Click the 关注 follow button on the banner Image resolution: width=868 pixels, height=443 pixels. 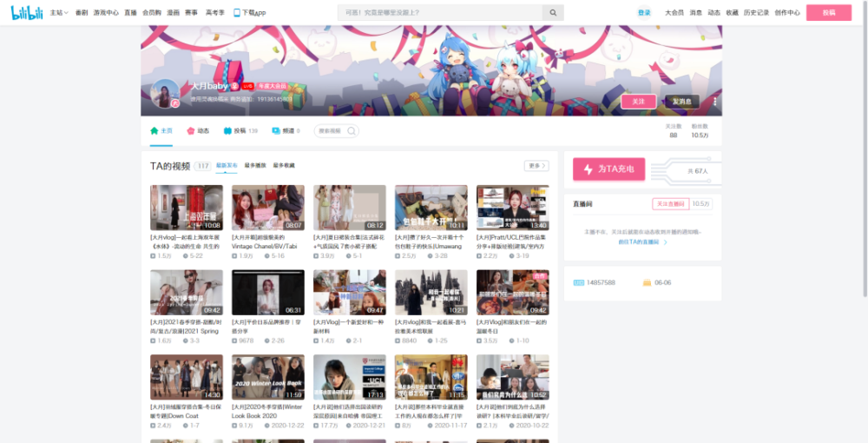pos(639,102)
